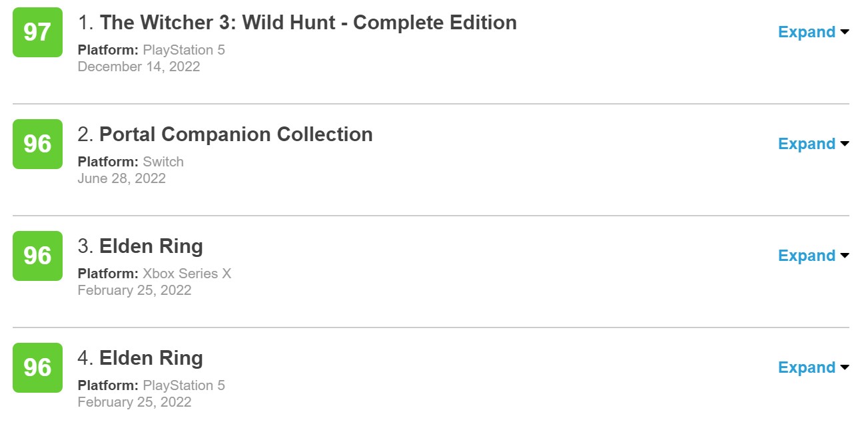Open the fourth-ranked Elden Ring title link
The height and width of the screenshot is (430, 868).
click(151, 358)
